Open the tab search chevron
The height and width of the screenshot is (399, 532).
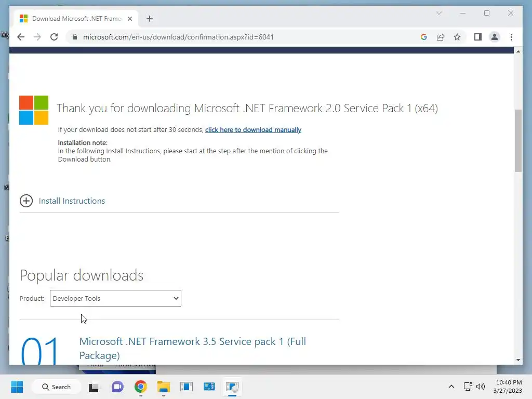coord(439,13)
